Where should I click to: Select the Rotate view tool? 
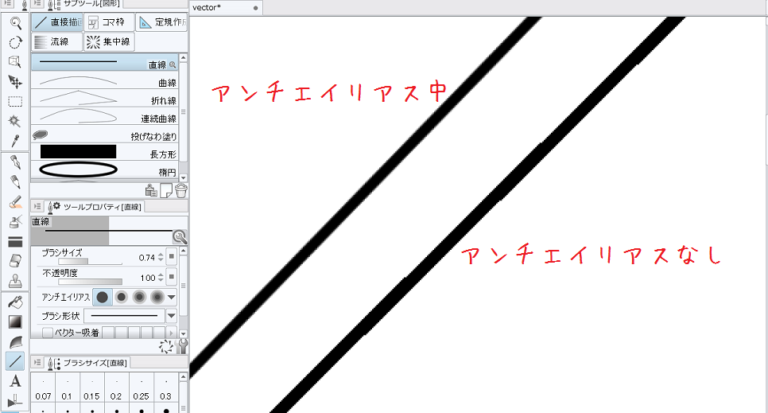tap(15, 42)
